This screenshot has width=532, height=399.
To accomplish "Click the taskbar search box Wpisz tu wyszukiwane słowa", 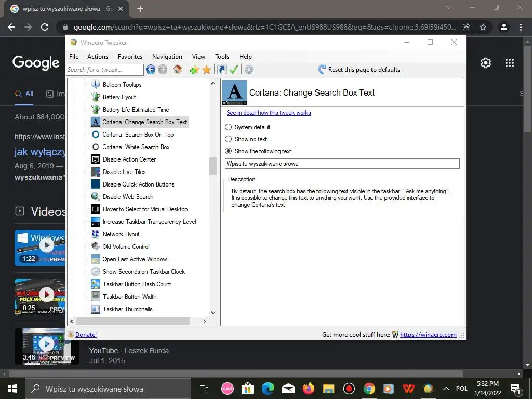I will tap(108, 389).
